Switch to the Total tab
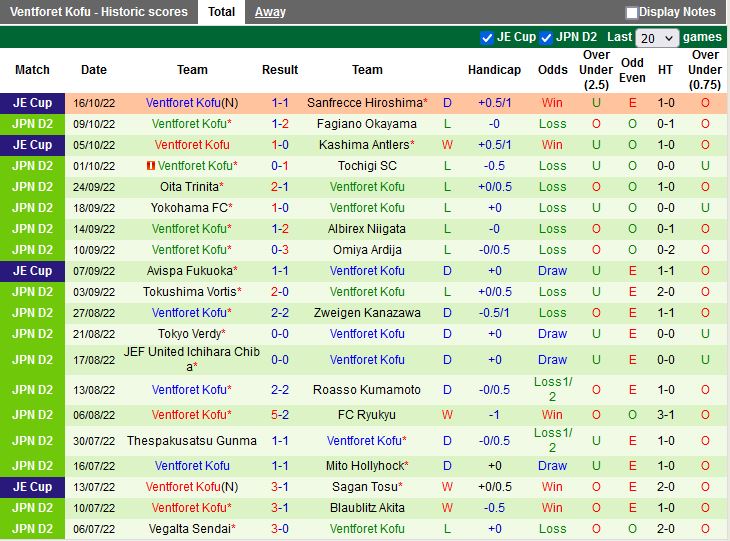730x541 pixels. 221,12
